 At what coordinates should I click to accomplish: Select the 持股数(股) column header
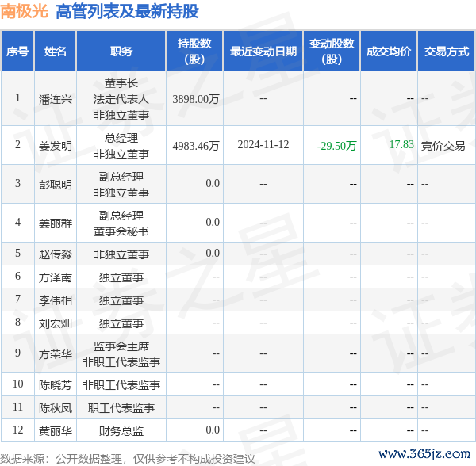pos(194,52)
